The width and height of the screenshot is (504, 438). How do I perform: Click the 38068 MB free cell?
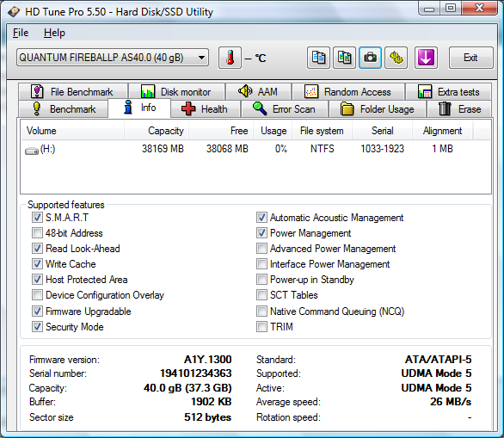[227, 149]
